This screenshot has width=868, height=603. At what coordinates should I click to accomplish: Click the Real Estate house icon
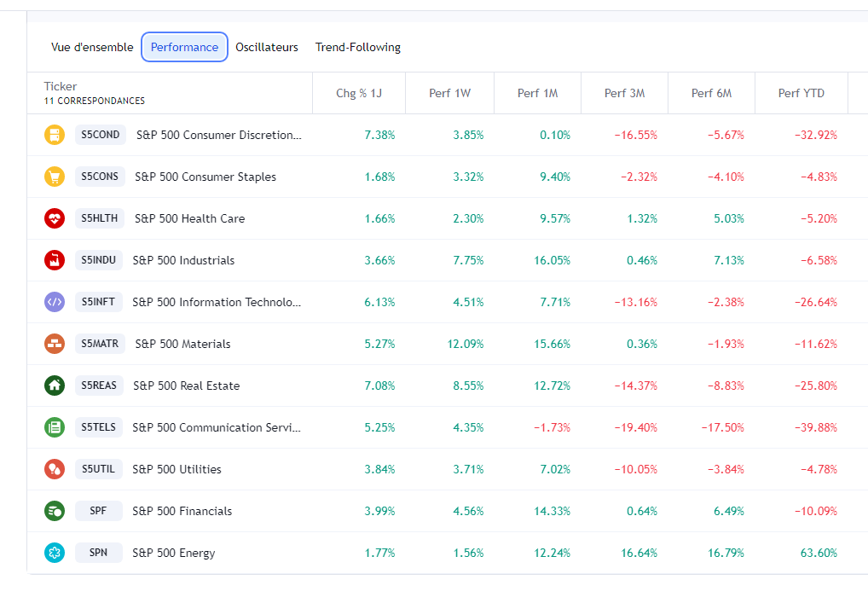(x=55, y=386)
